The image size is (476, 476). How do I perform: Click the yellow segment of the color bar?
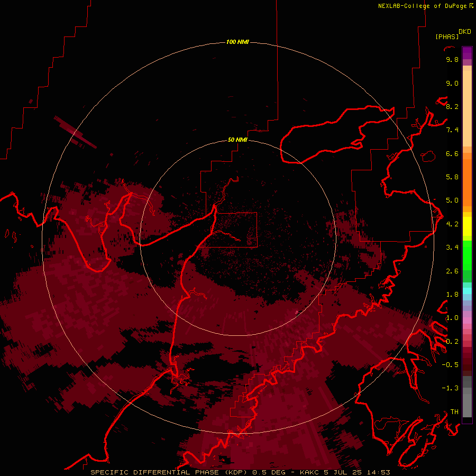(x=467, y=226)
